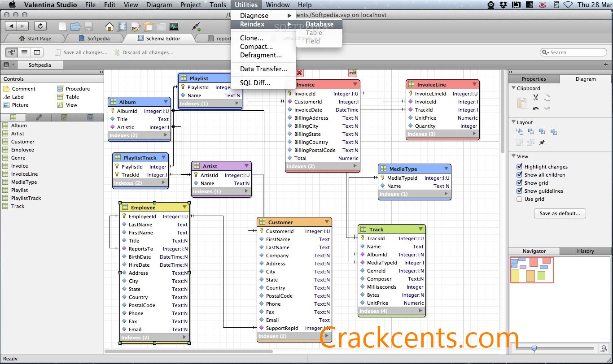
Task: Click the Connect plug toolbar icon
Action: coord(196,26)
